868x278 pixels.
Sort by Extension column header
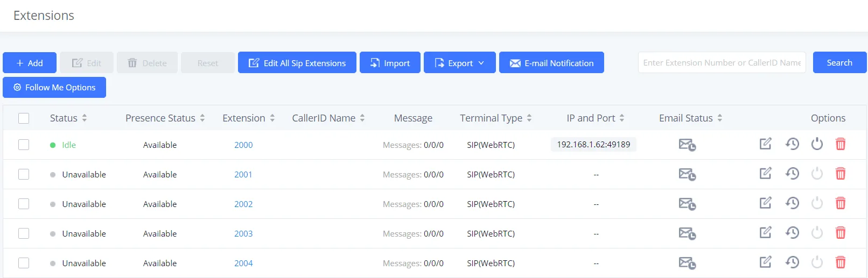click(x=248, y=118)
